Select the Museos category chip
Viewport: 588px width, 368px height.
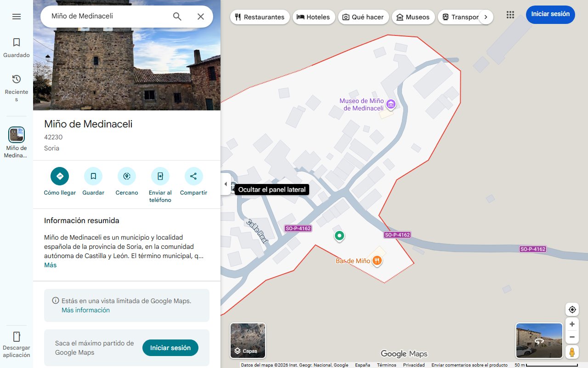tap(413, 17)
